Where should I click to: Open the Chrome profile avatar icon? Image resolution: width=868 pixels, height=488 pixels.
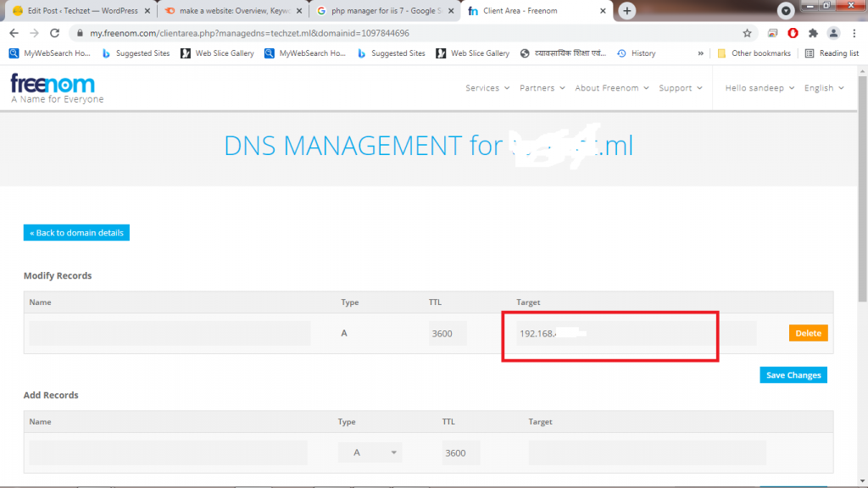(834, 33)
